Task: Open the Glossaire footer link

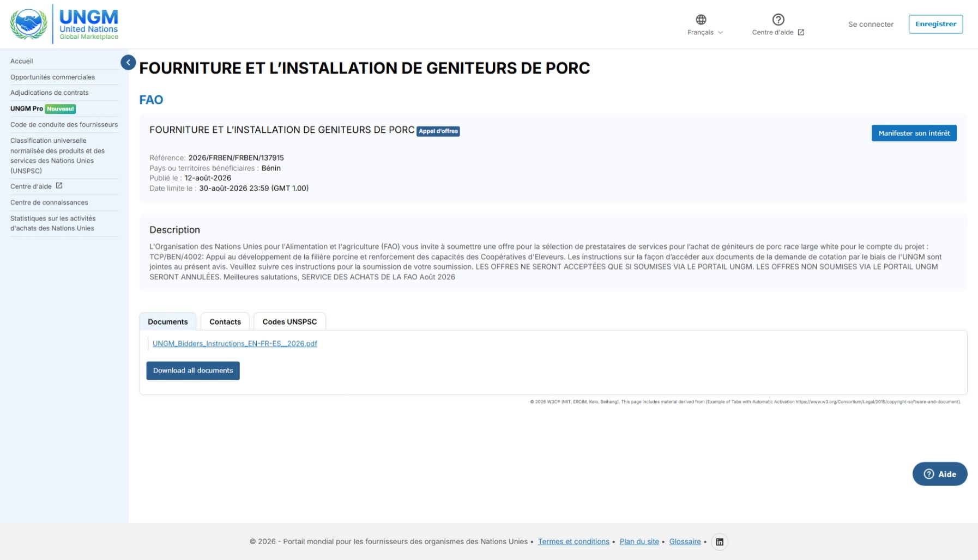Action: click(x=685, y=542)
